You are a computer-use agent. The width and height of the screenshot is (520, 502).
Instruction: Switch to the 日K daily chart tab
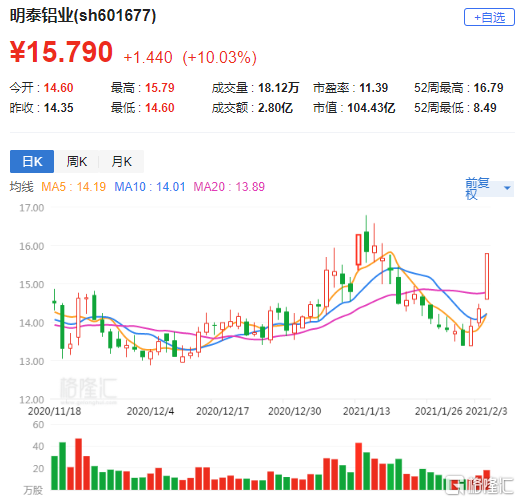pyautogui.click(x=32, y=161)
